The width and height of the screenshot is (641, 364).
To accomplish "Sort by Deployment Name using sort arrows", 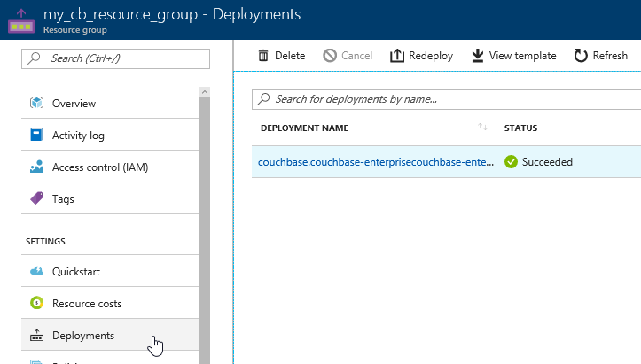I will 483,127.
